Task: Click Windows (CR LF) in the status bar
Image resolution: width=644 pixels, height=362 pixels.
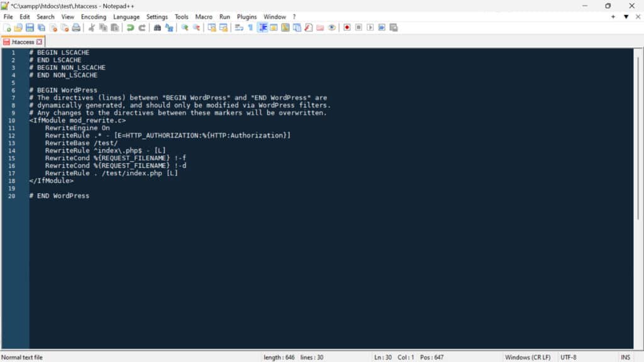Action: tap(527, 356)
